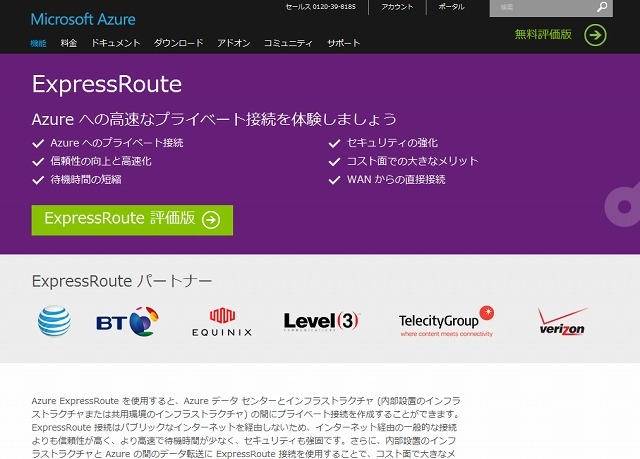Open the 機能 menu item
640x459 pixels.
point(38,43)
